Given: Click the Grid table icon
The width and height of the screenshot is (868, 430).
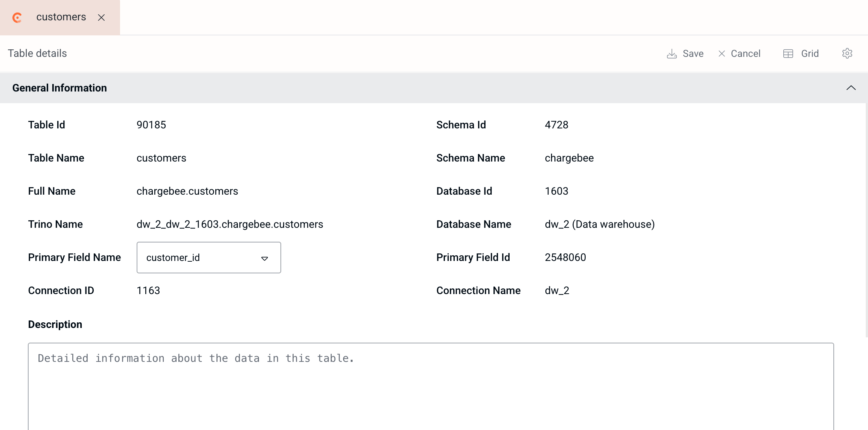Looking at the screenshot, I should (788, 54).
